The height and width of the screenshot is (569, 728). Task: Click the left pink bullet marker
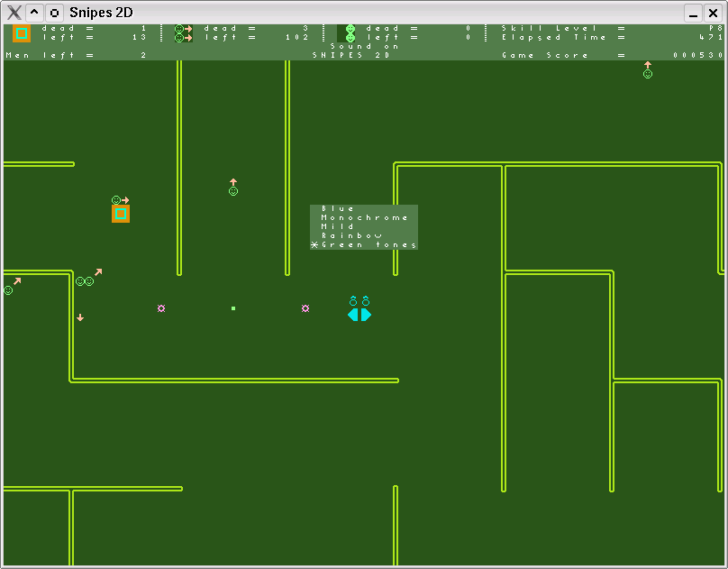coord(161,308)
